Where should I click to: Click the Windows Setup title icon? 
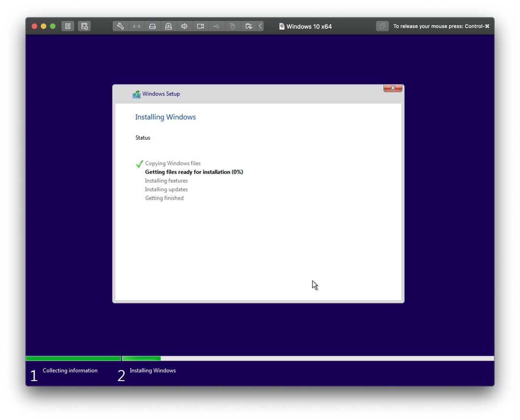pyautogui.click(x=136, y=94)
